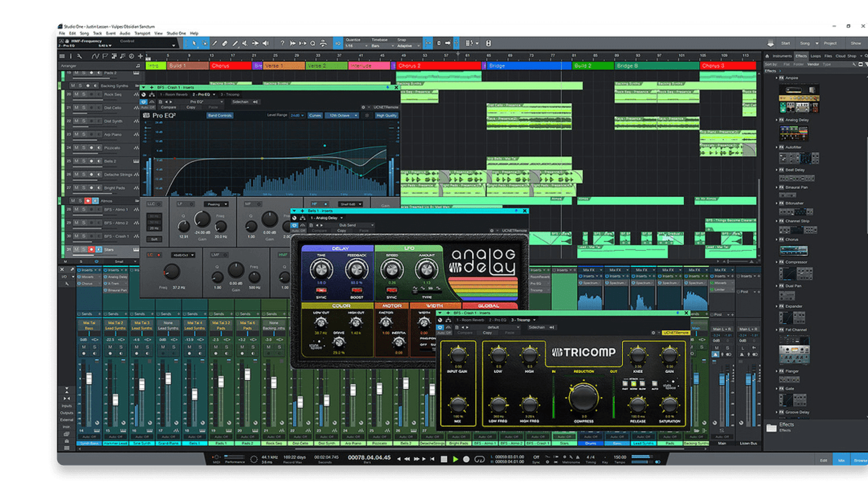Click the Show button at top right

click(855, 43)
